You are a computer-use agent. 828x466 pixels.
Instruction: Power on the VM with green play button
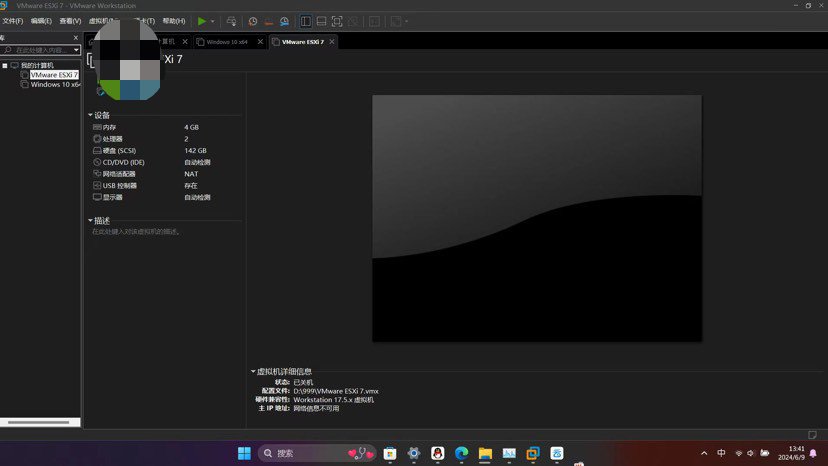[x=202, y=21]
